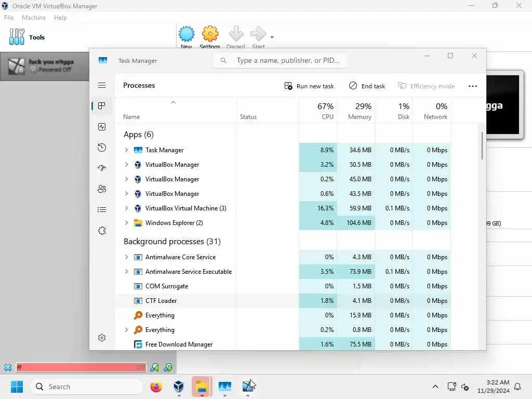
Task: Select Free Download Manager process row
Action: [x=283, y=344]
